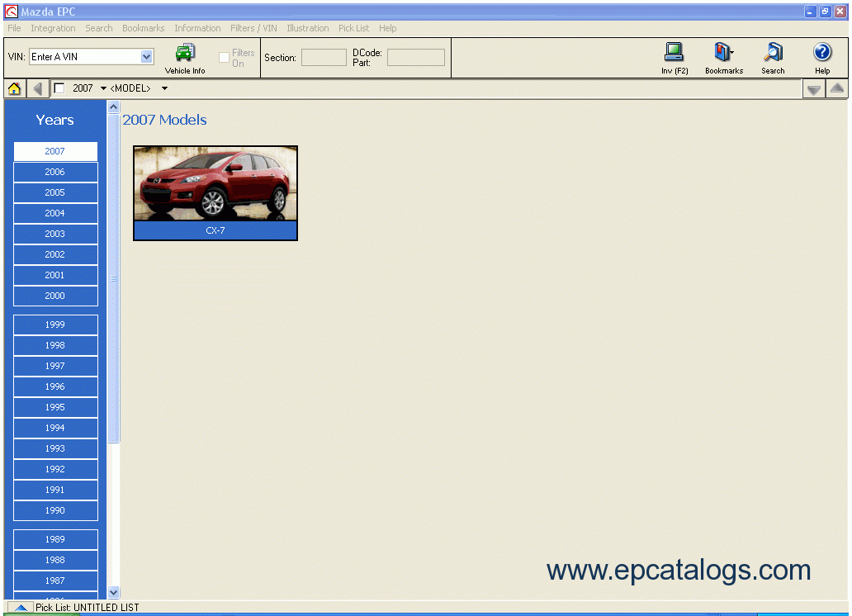Image resolution: width=852 pixels, height=616 pixels.
Task: Open the Help menu in the menu bar
Action: pyautogui.click(x=387, y=28)
